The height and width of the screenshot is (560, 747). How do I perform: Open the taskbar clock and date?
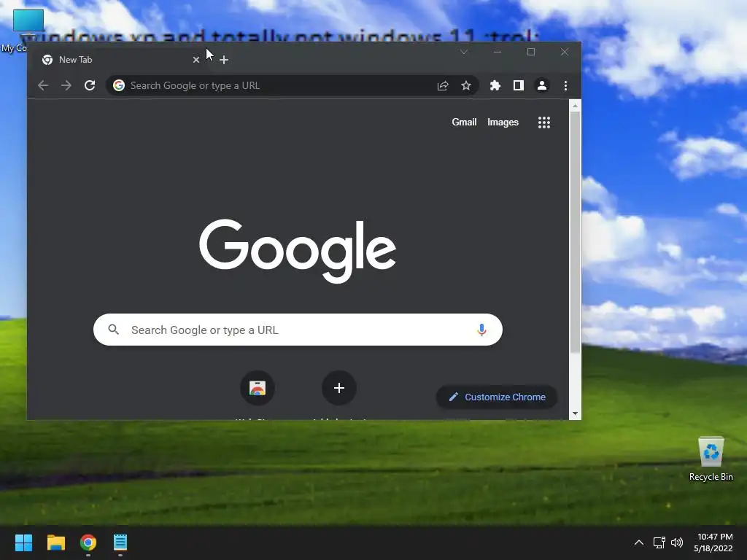click(x=713, y=542)
